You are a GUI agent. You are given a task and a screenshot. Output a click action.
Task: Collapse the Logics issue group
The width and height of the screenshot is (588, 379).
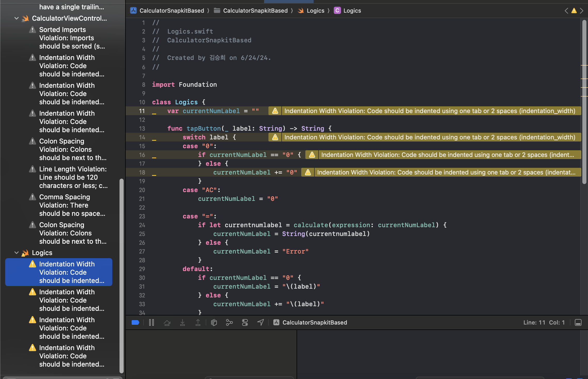coord(17,253)
